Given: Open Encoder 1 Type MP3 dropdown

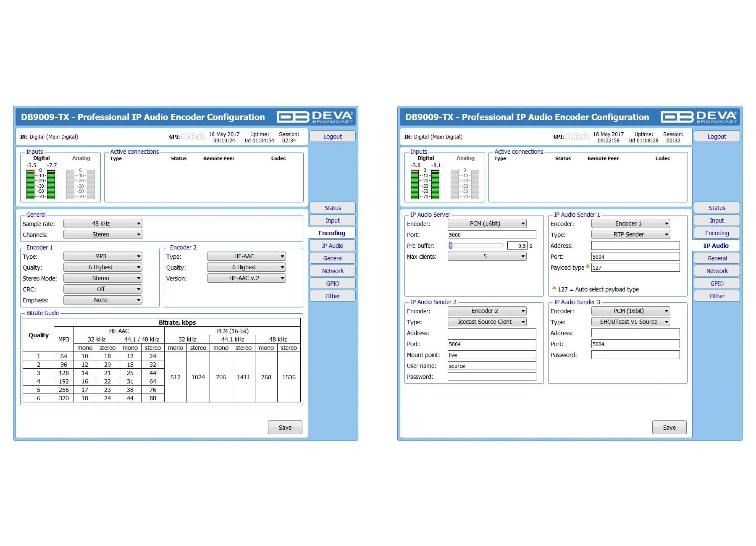Looking at the screenshot, I should tap(103, 256).
